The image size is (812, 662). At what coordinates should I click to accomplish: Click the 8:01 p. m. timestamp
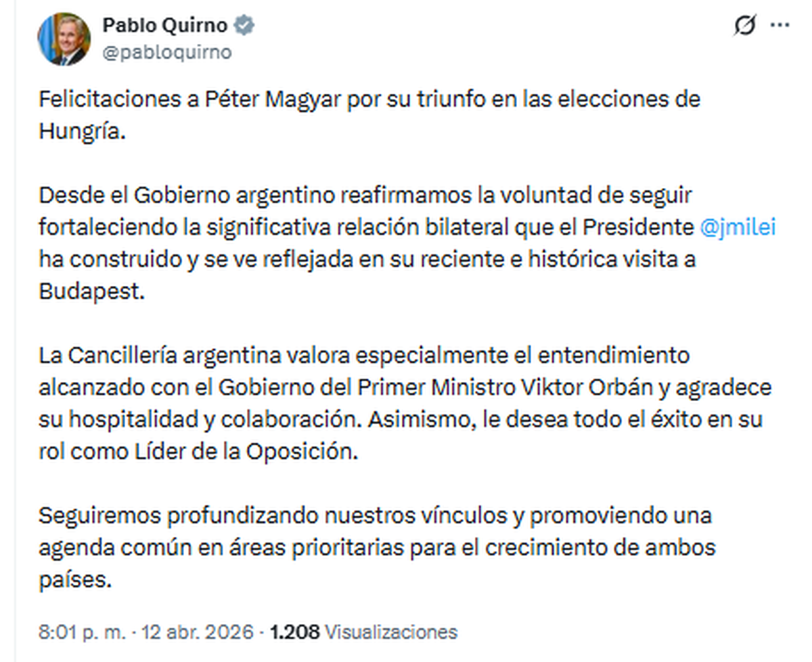(82, 632)
